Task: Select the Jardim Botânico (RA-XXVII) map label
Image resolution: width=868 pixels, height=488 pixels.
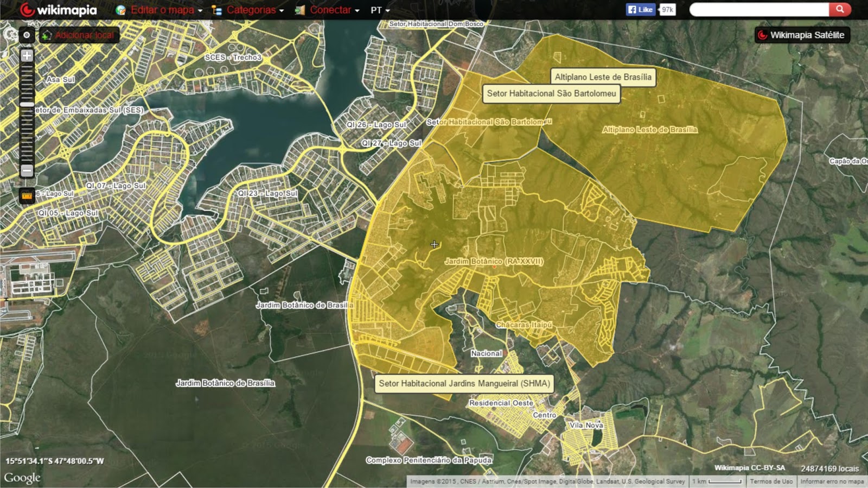Action: point(494,261)
